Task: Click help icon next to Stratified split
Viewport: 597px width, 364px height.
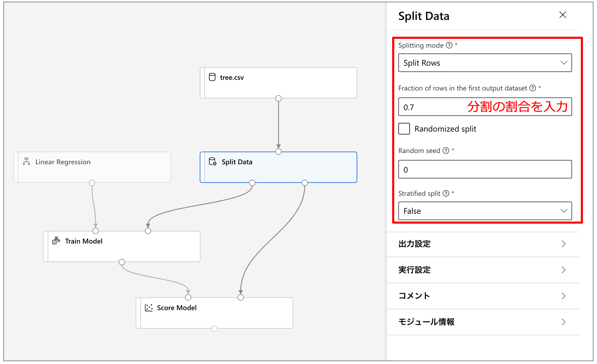Action: (446, 193)
